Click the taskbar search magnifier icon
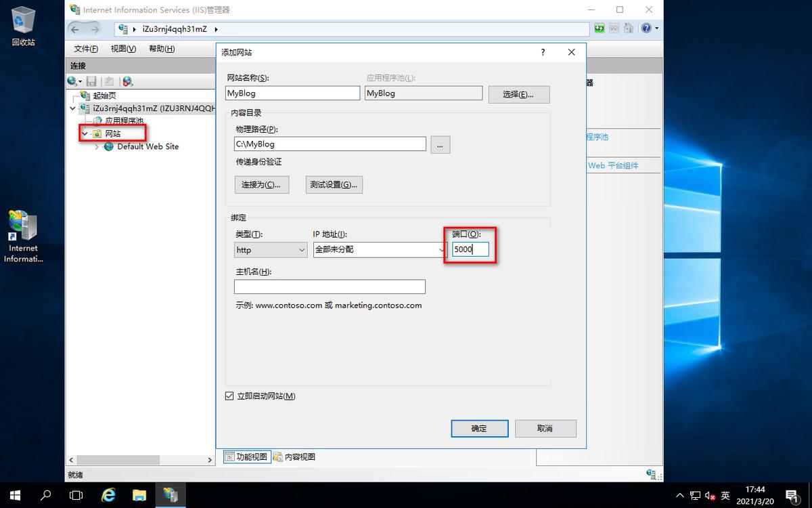The height and width of the screenshot is (508, 812). click(x=46, y=495)
